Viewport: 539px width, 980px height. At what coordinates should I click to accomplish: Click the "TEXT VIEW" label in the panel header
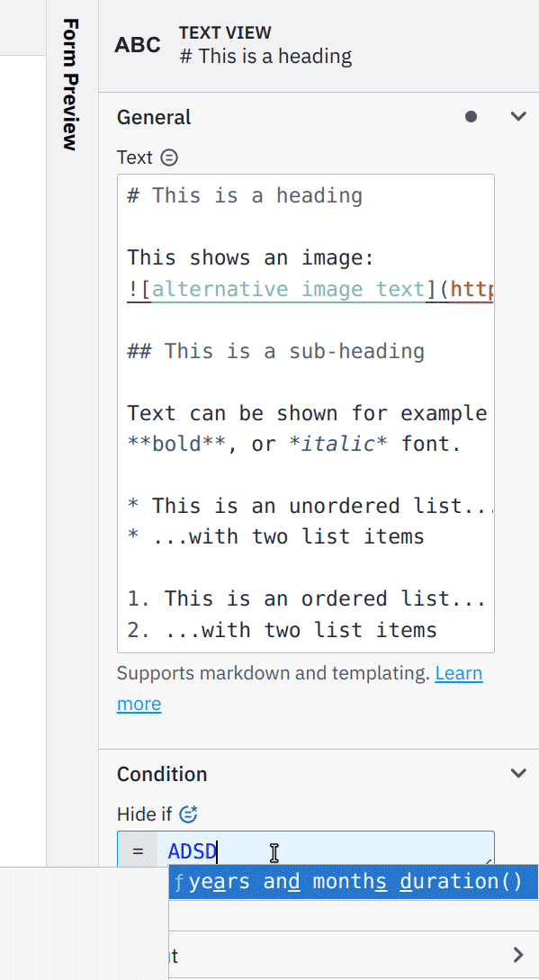click(x=225, y=32)
